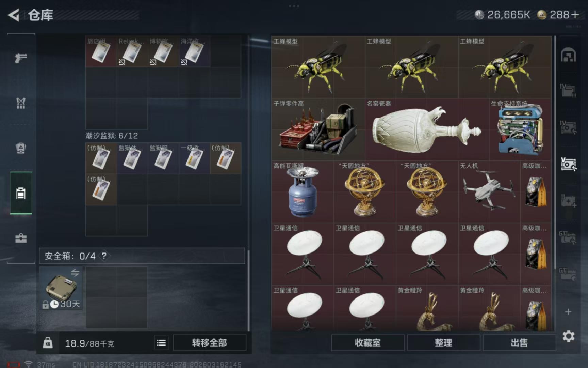Select the briefcase sidebar icon
588x368 pixels.
coord(21,238)
